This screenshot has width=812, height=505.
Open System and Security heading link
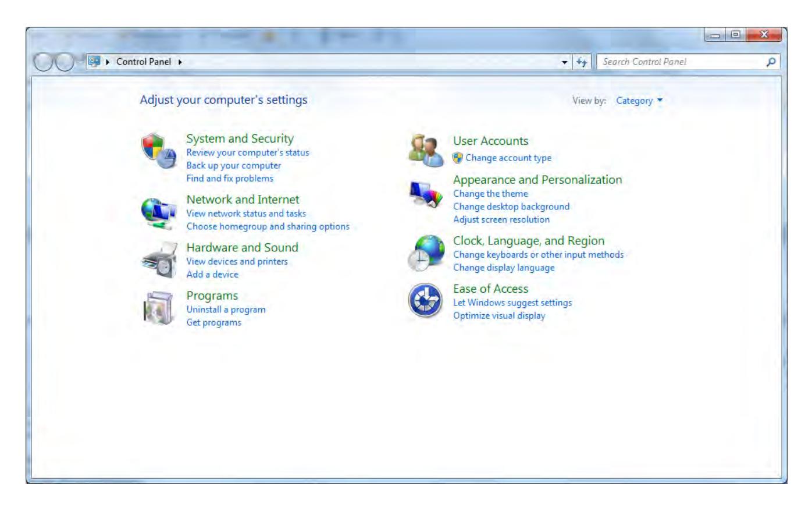tap(240, 138)
